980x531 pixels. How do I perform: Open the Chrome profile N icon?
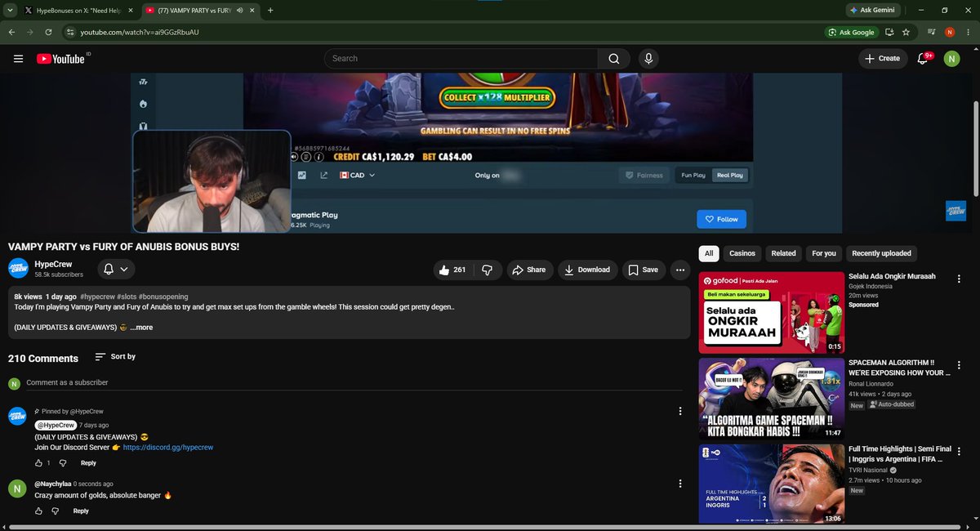pyautogui.click(x=950, y=32)
